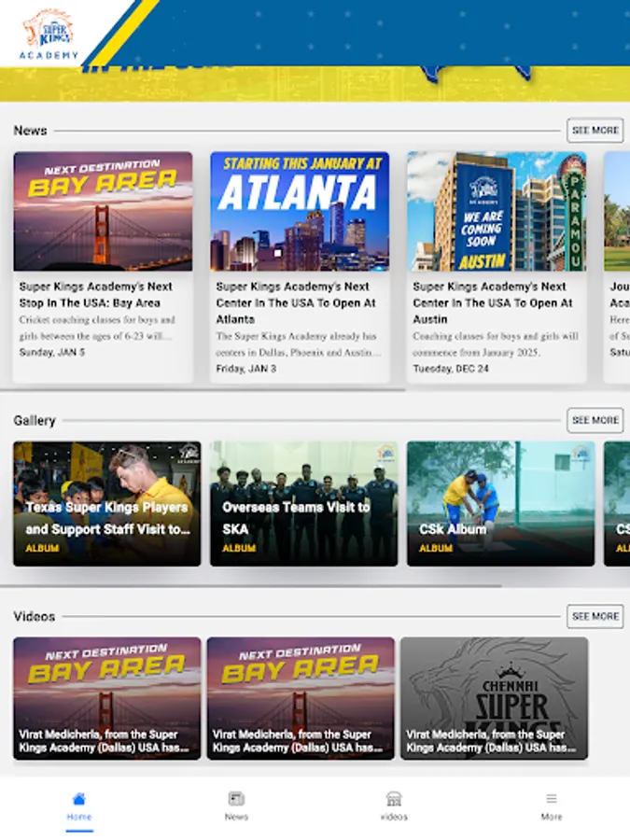Click the news carousel scroll indicator

203,390
